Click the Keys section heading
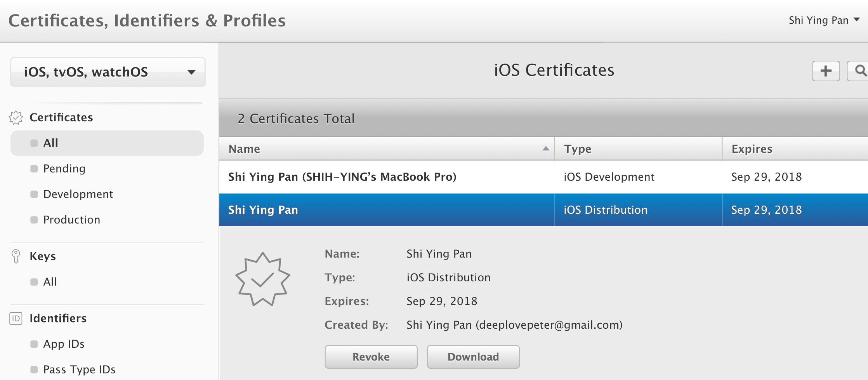The height and width of the screenshot is (380, 868). click(x=43, y=256)
